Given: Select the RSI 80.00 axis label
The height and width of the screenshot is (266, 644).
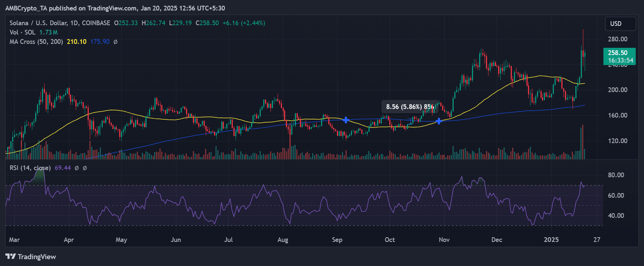Looking at the screenshot, I should (616, 175).
